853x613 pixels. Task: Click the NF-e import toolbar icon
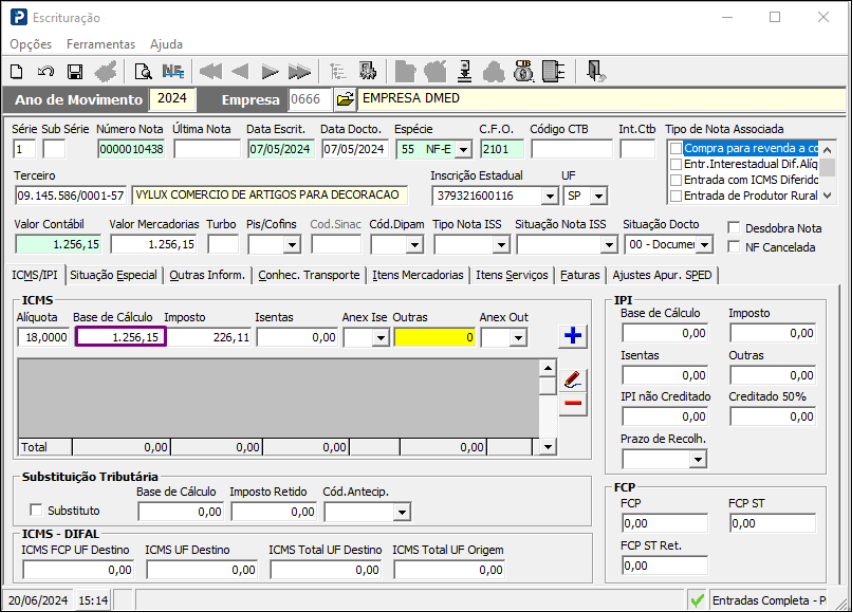pyautogui.click(x=172, y=72)
